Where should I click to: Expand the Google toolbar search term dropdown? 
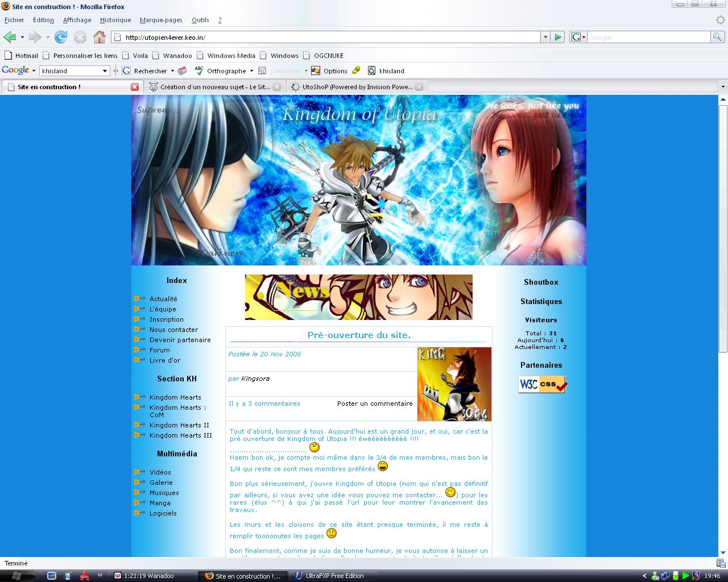105,71
